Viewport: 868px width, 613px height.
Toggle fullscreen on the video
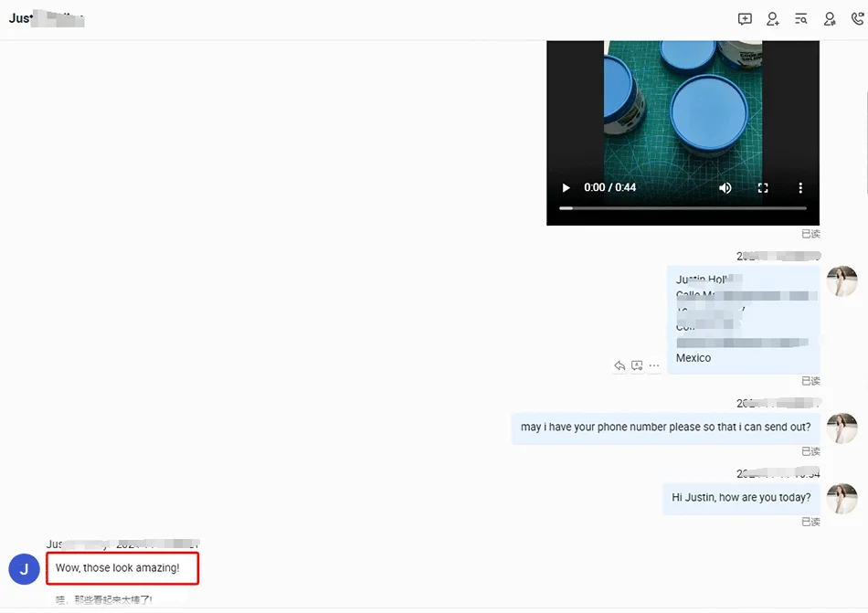(x=763, y=188)
